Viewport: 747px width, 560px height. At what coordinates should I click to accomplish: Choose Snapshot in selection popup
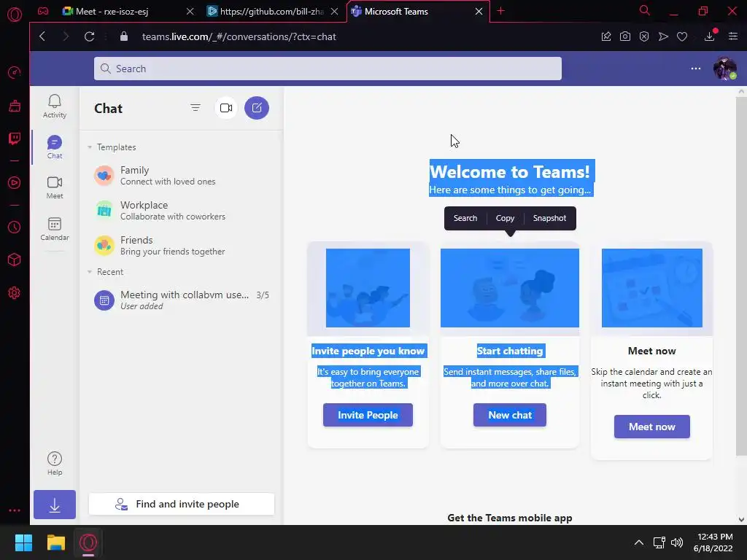pyautogui.click(x=549, y=218)
